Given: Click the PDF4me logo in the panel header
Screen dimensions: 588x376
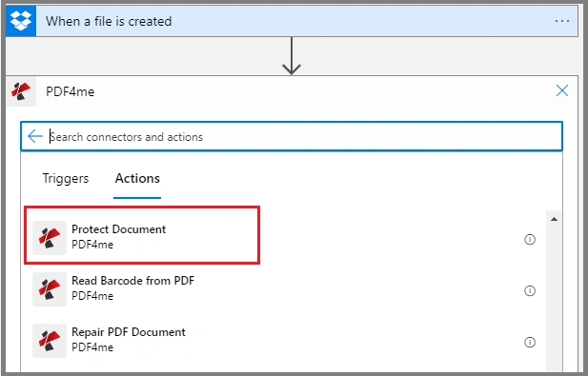Looking at the screenshot, I should (x=21, y=91).
